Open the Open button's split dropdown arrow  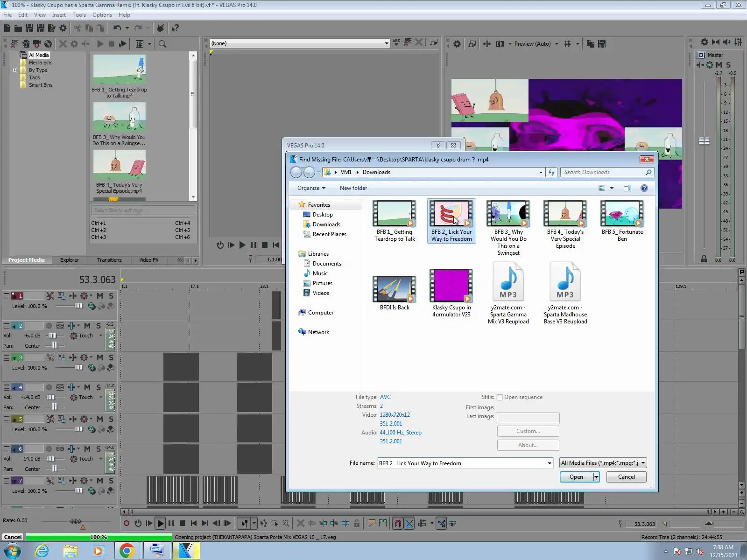pyautogui.click(x=596, y=477)
